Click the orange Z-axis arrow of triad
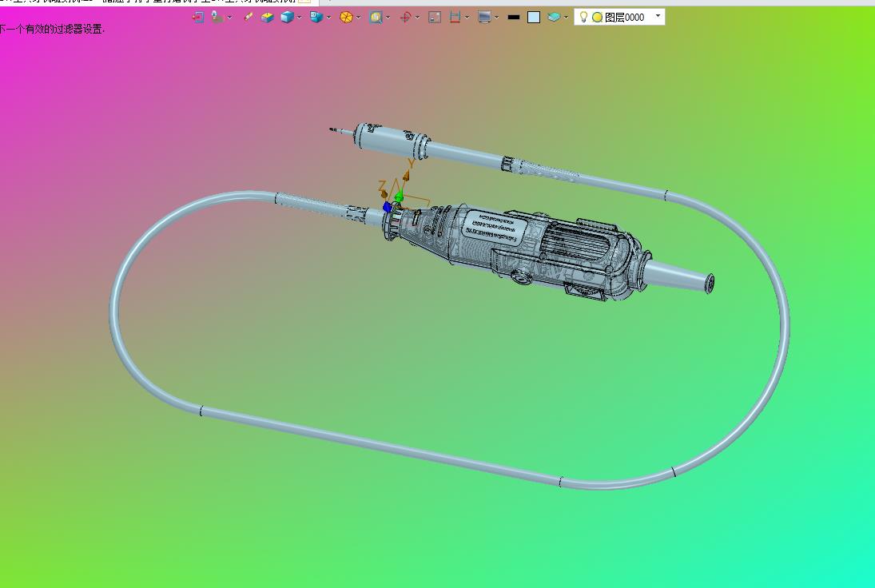Screen dimensions: 875x588 [384, 193]
